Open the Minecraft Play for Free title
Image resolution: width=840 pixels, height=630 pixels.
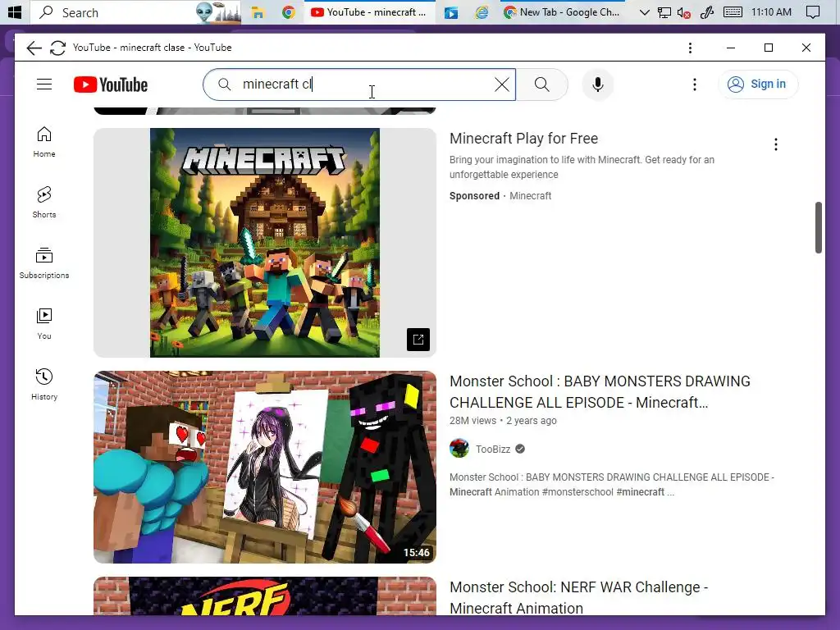[x=523, y=138]
